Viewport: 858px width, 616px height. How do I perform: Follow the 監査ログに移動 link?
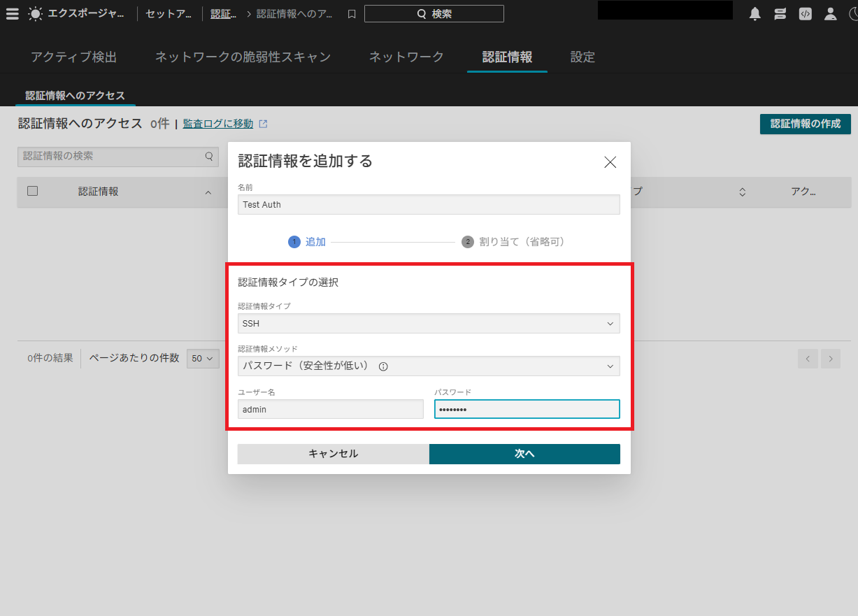pos(218,124)
